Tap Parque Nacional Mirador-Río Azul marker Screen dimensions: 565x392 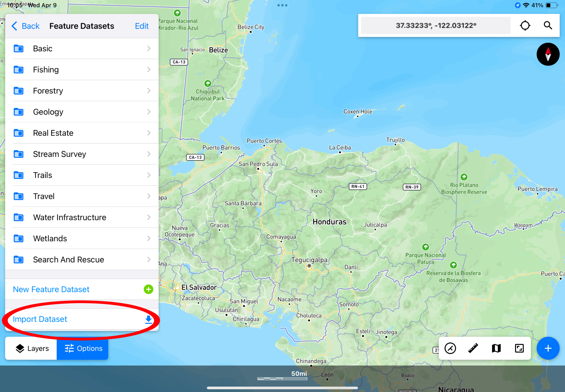point(177,13)
